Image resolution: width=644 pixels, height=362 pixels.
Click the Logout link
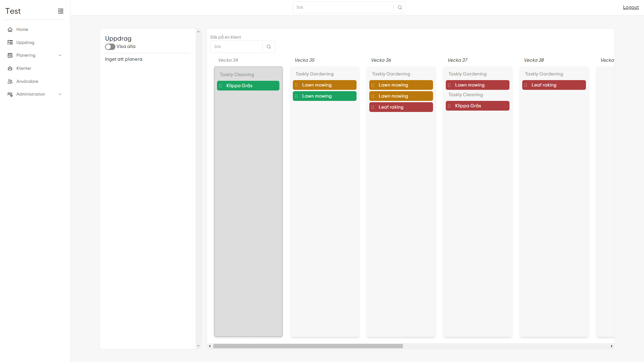631,7
